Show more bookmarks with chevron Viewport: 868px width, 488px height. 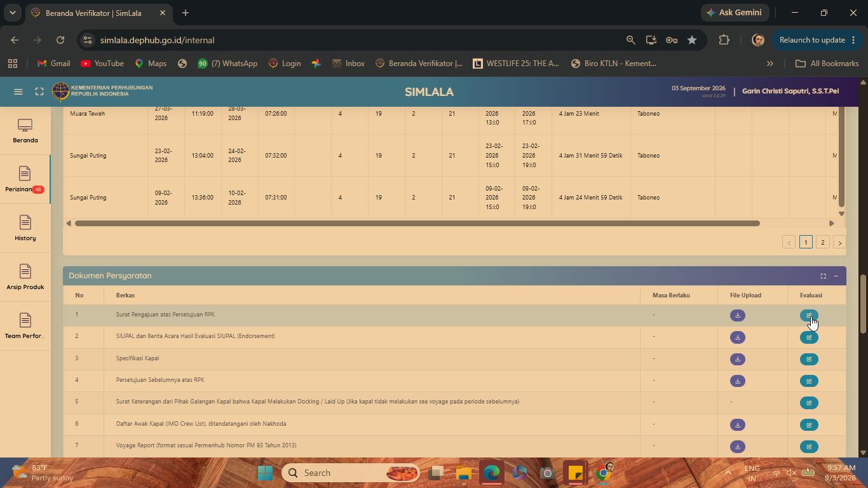pos(770,64)
